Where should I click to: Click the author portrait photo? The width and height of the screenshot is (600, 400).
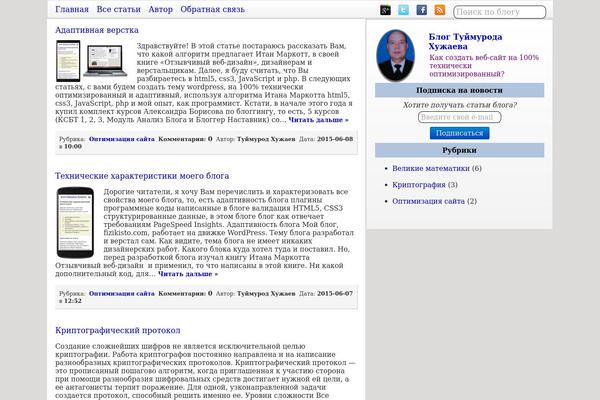pos(395,56)
